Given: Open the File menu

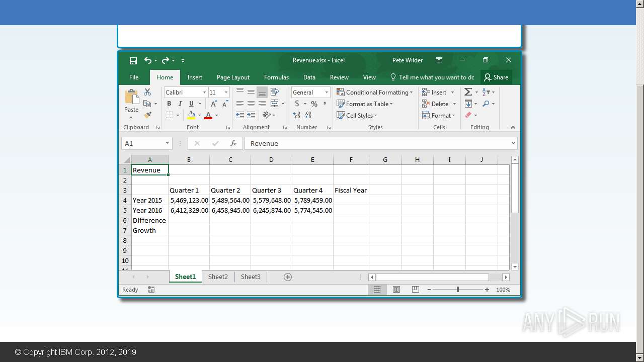Looking at the screenshot, I should [134, 77].
